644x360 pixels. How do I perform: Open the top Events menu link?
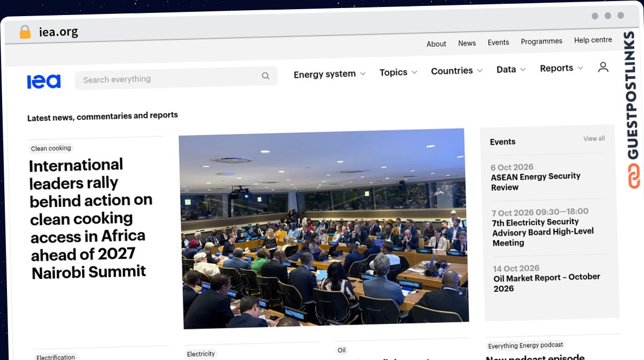(498, 42)
